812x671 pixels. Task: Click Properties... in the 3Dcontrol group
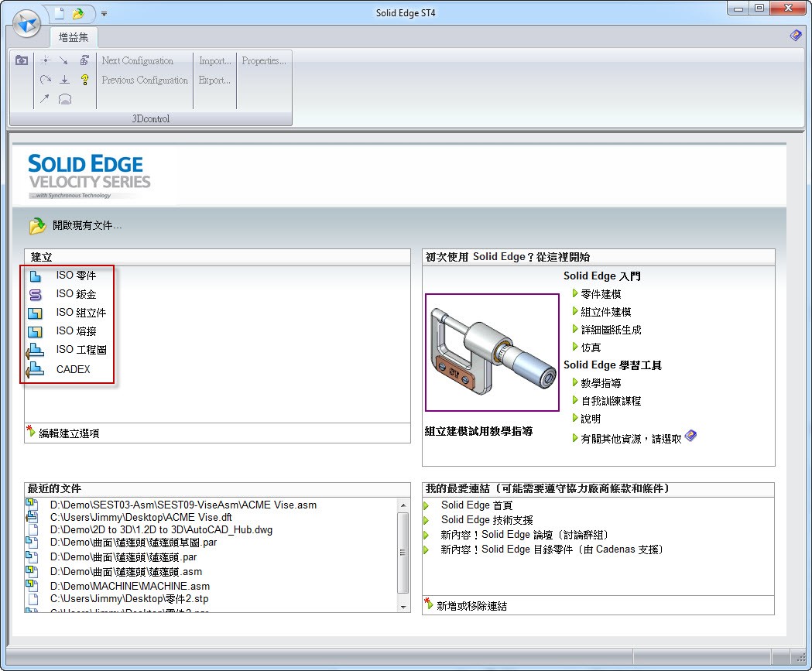pos(264,60)
